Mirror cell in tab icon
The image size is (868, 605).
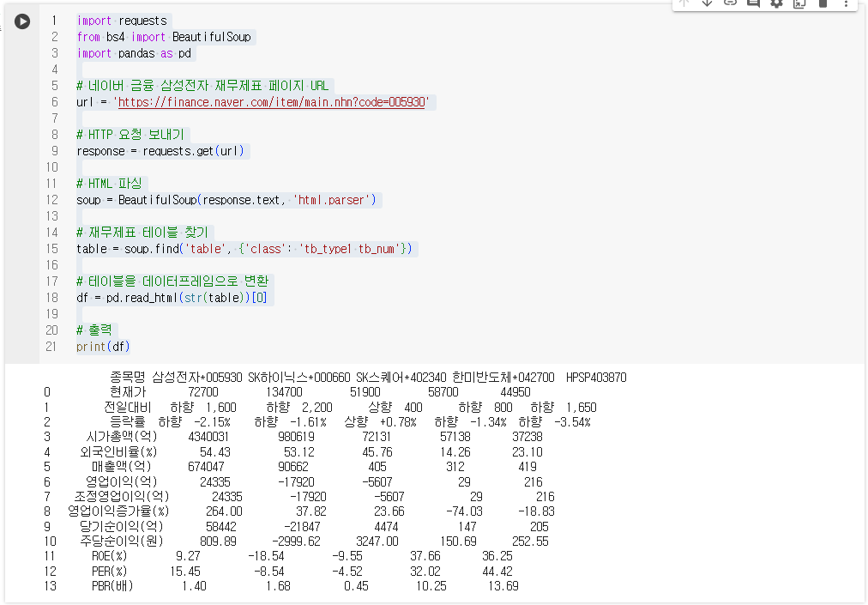[x=799, y=3]
